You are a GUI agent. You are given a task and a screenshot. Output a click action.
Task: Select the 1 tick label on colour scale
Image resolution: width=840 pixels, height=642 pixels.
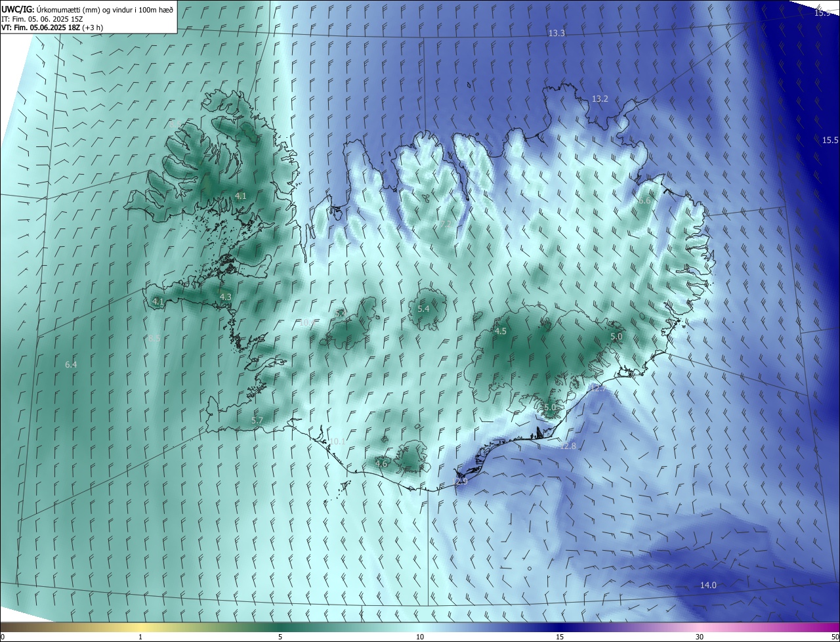coord(141,637)
